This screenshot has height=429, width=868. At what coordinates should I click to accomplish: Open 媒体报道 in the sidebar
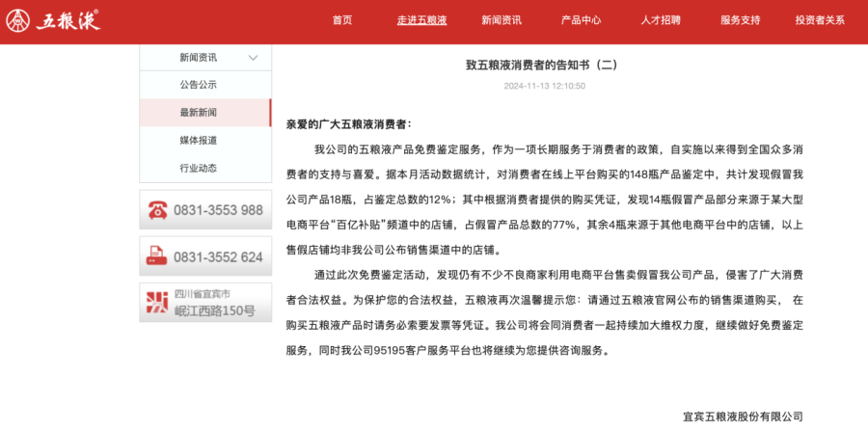pyautogui.click(x=198, y=141)
